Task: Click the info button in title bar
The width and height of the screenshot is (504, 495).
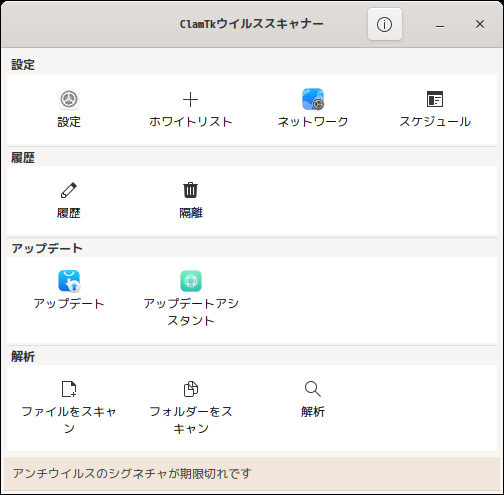Action: coord(385,24)
